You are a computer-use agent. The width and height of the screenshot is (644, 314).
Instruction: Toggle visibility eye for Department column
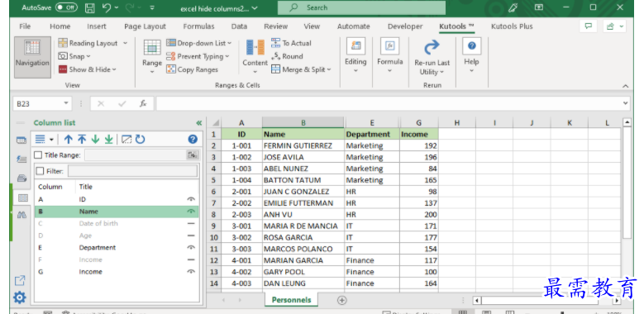point(191,248)
